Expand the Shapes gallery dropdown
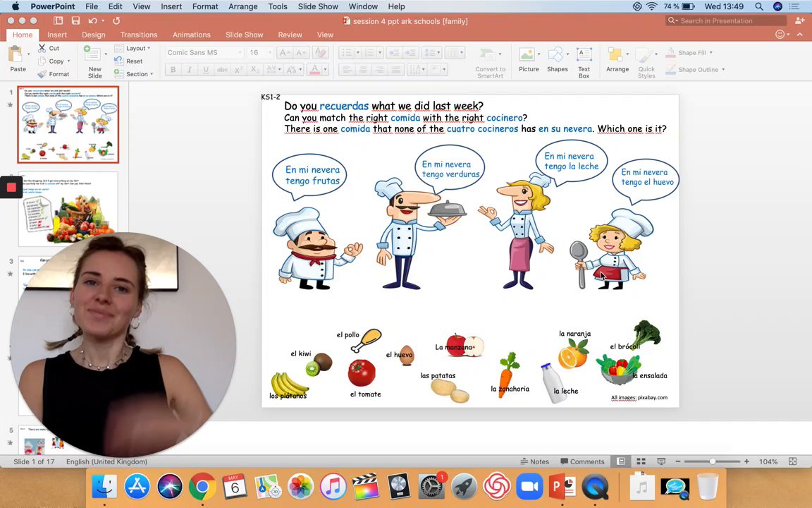 click(x=567, y=54)
